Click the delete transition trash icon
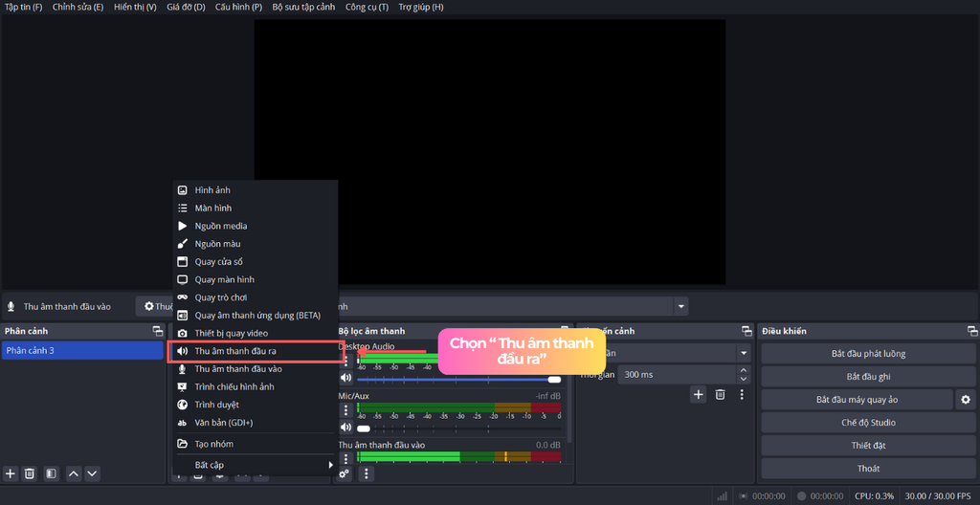This screenshot has height=505, width=980. tap(720, 394)
